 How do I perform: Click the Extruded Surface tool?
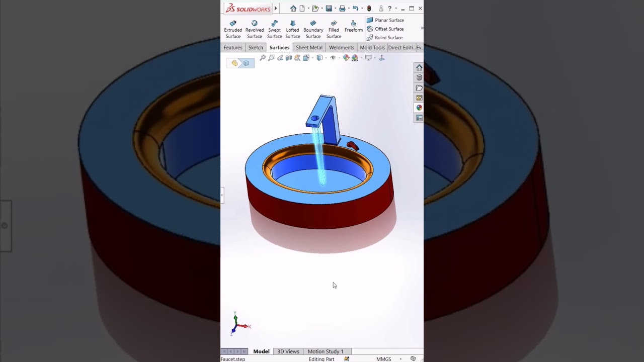[233, 29]
